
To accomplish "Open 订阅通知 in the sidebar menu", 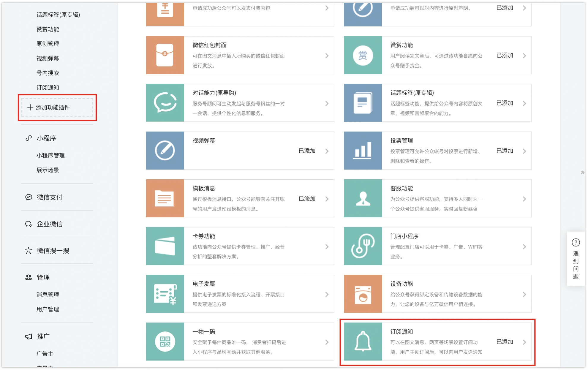I will 48,87.
